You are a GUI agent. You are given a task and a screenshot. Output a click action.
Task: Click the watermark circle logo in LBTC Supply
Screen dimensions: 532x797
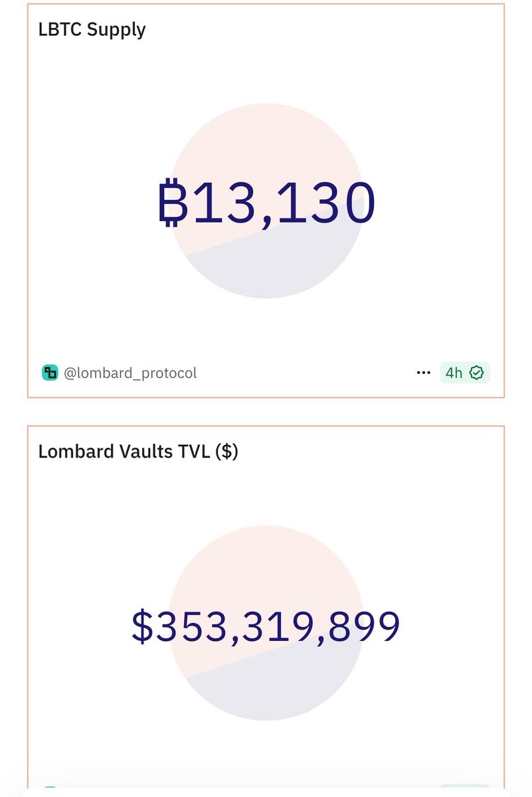[266, 201]
